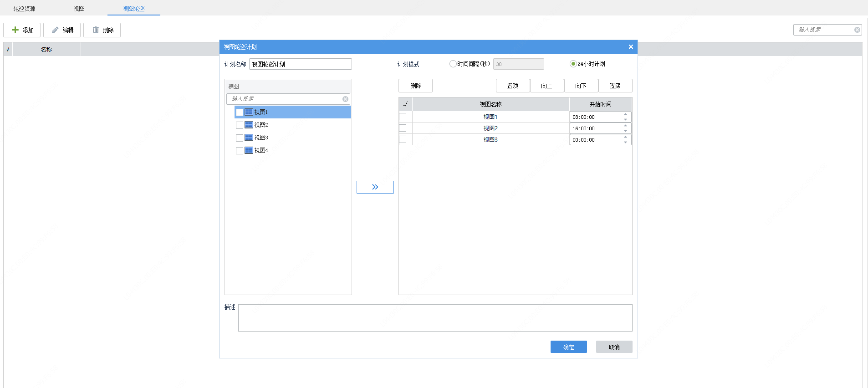Click the trash can delete icon

[96, 30]
